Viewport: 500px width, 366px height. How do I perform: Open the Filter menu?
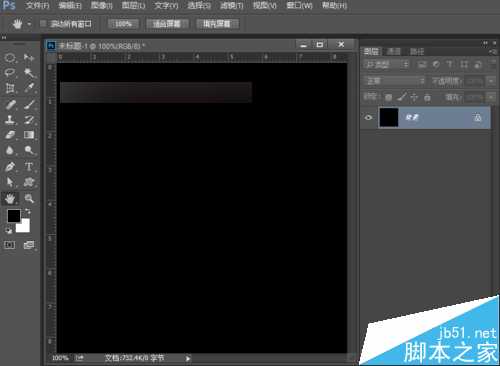tap(232, 5)
